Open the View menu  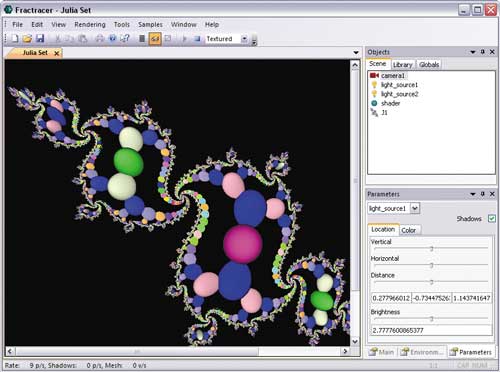coord(58,24)
